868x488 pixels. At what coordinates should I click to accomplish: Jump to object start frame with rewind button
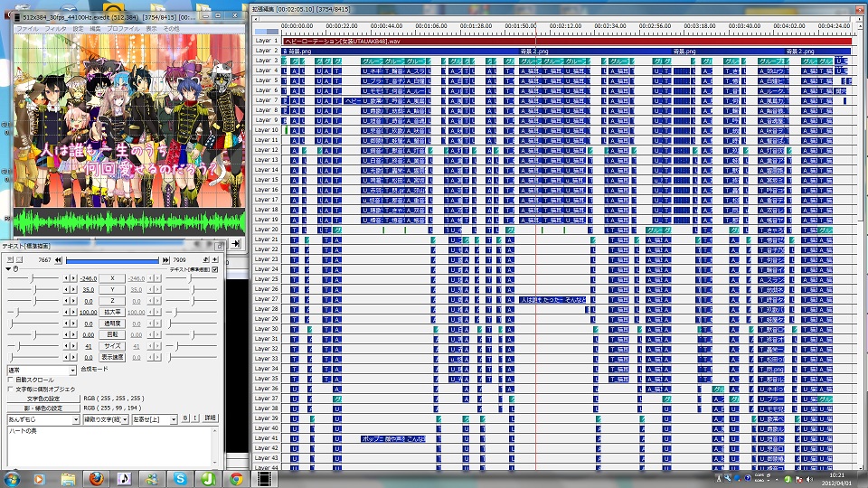point(58,260)
